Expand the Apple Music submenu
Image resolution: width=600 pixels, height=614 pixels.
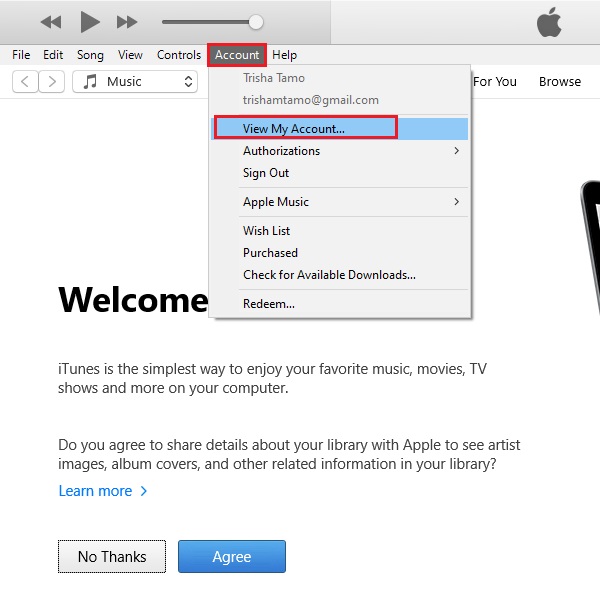pyautogui.click(x=340, y=202)
